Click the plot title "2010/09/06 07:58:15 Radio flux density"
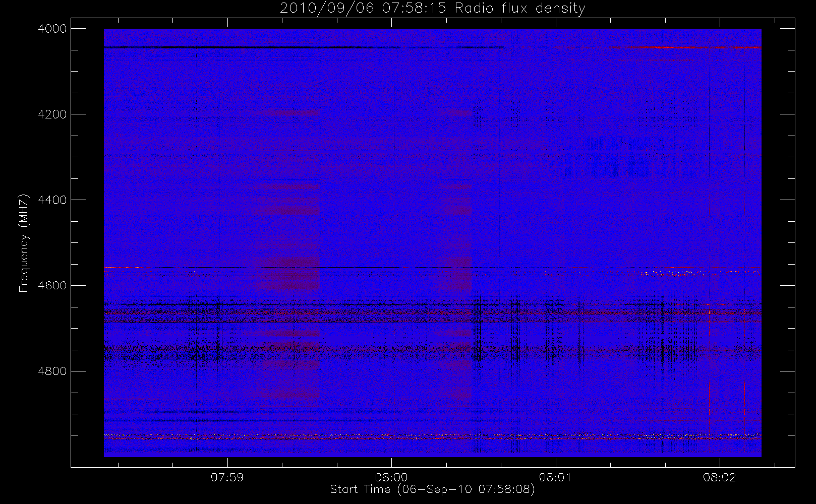The image size is (816, 504). click(433, 9)
